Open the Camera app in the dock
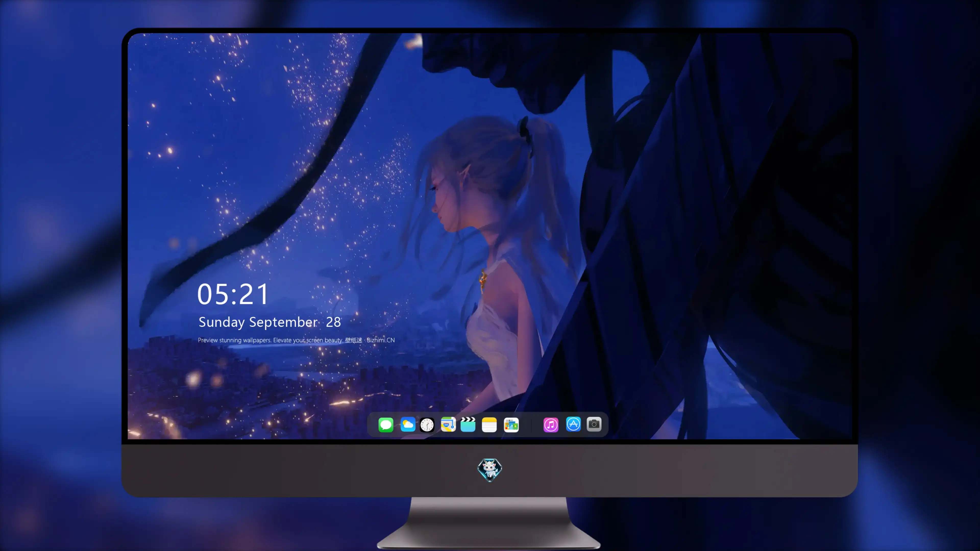Screen dimensions: 980x551 pyautogui.click(x=594, y=424)
